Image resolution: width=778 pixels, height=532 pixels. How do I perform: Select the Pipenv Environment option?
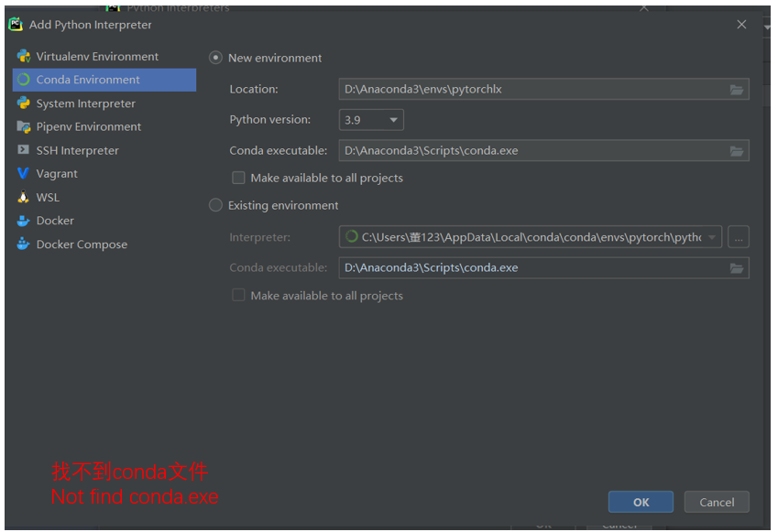point(89,126)
